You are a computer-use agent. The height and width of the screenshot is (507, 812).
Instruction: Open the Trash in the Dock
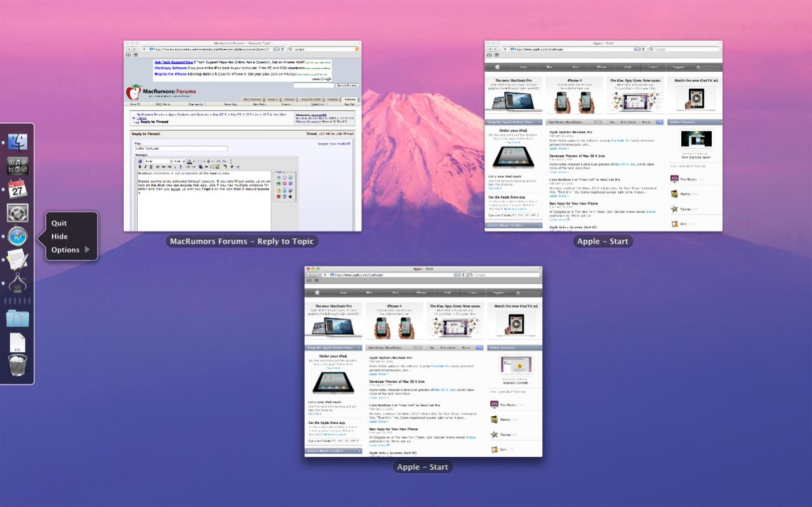18,365
